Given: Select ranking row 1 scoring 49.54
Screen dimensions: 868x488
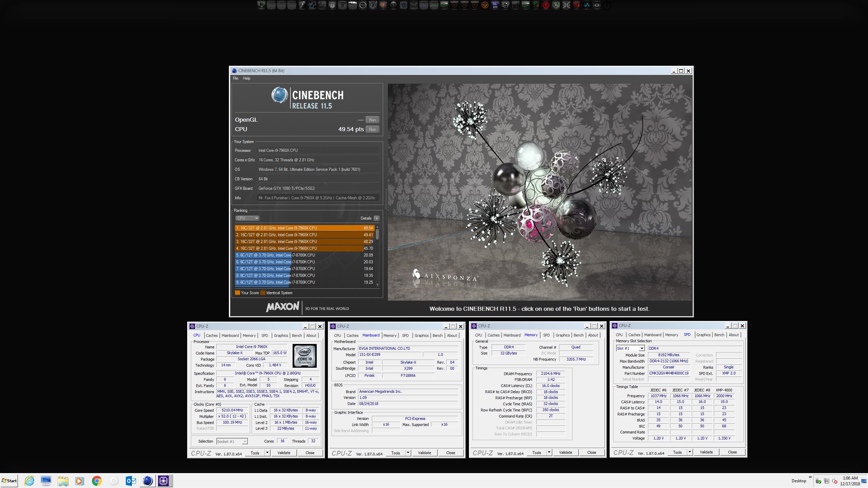Looking at the screenshot, I should (304, 228).
